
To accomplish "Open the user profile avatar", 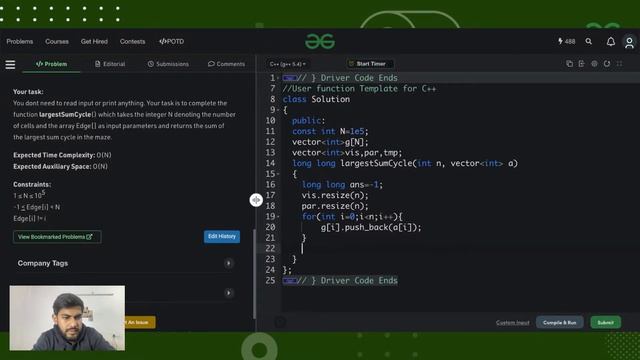I will coord(629,42).
